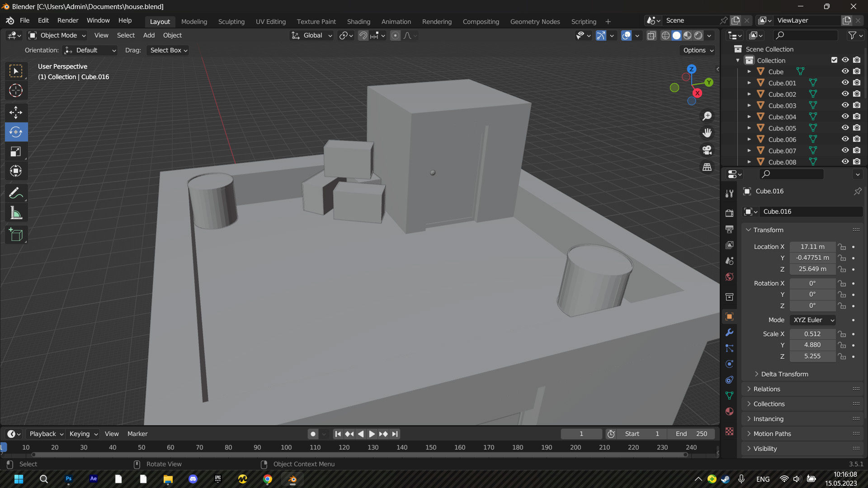868x488 pixels.
Task: Disable Cube.001 for rendering
Action: 857,83
